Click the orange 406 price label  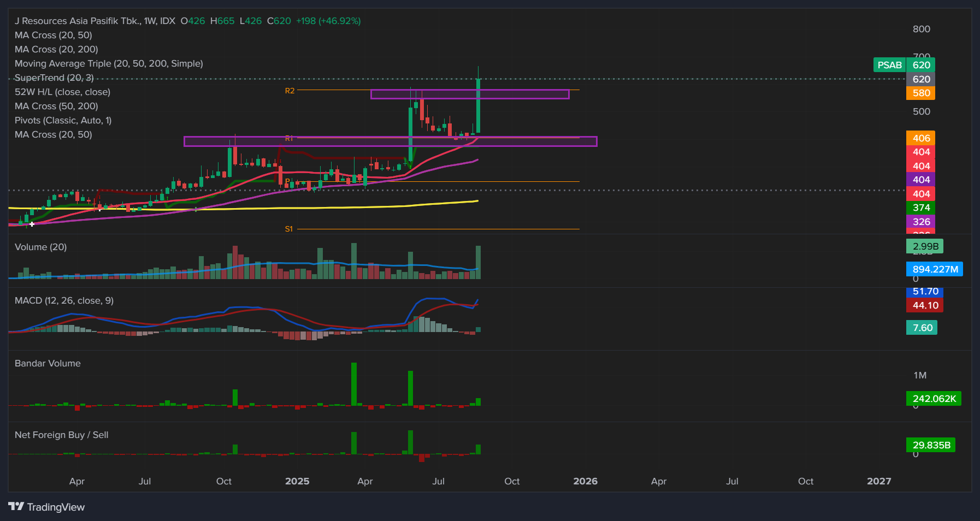[921, 138]
